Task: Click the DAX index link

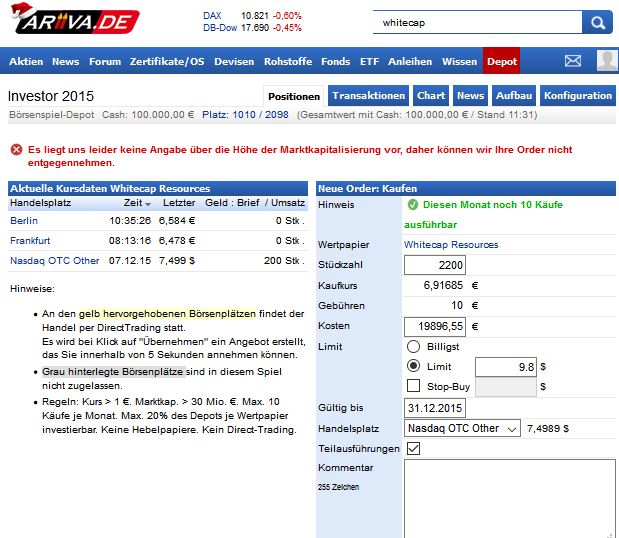Action: click(x=212, y=16)
